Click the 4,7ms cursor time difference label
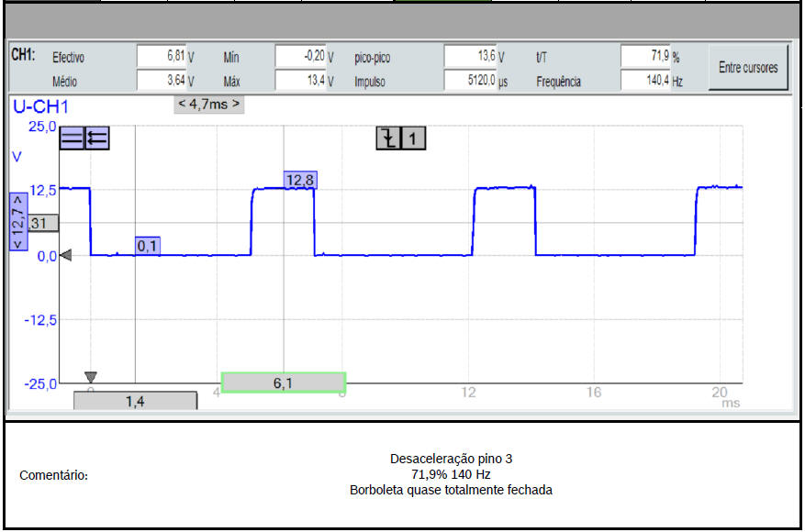 click(208, 105)
